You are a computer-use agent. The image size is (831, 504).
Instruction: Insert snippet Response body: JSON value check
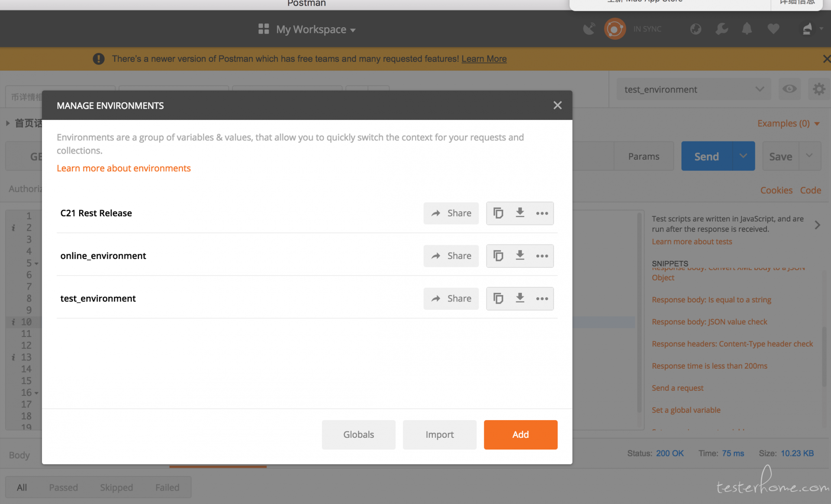coord(709,321)
